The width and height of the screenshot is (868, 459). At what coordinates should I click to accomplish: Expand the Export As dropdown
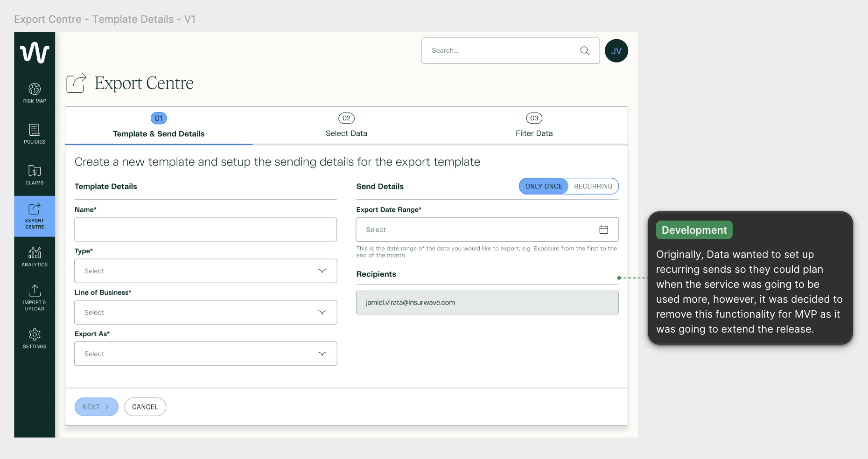[206, 354]
